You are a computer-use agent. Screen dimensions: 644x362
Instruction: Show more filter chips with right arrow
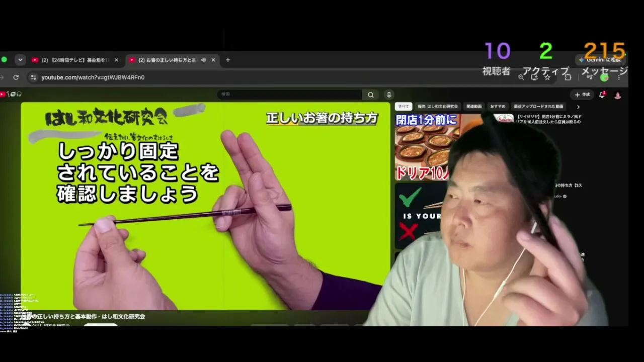578,107
